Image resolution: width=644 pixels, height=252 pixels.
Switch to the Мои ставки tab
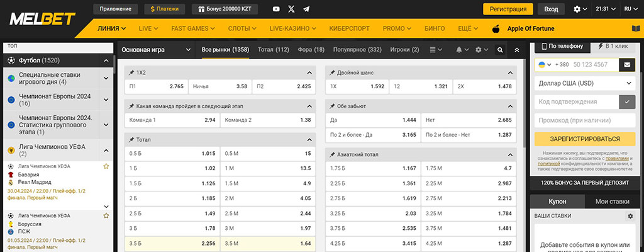(x=613, y=202)
